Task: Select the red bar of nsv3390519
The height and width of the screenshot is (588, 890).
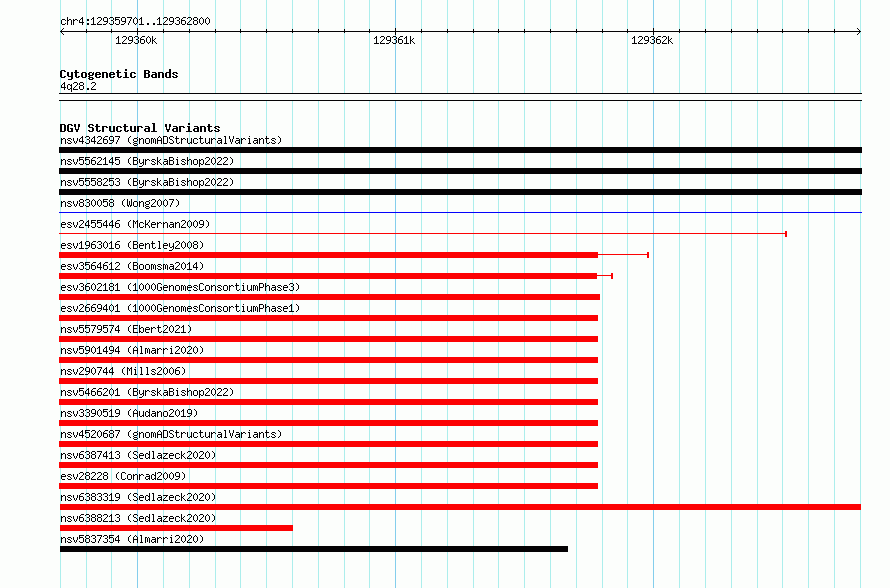Action: [328, 423]
